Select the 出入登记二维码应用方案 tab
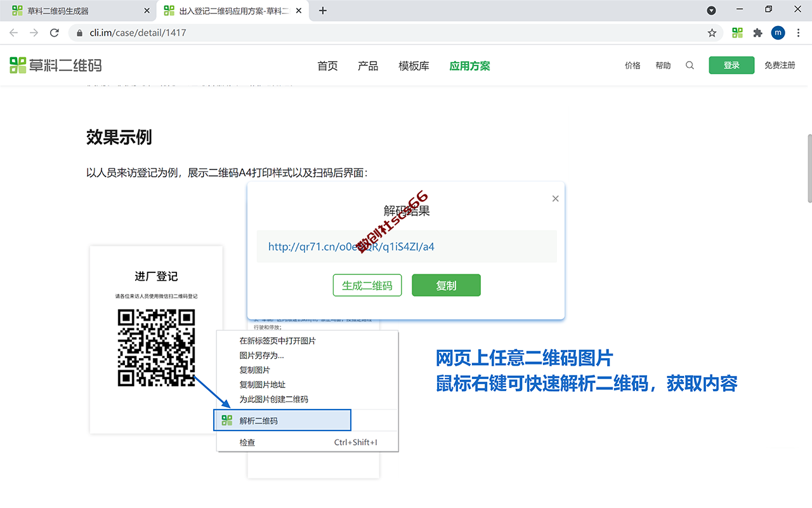The height and width of the screenshot is (508, 812). [x=232, y=11]
